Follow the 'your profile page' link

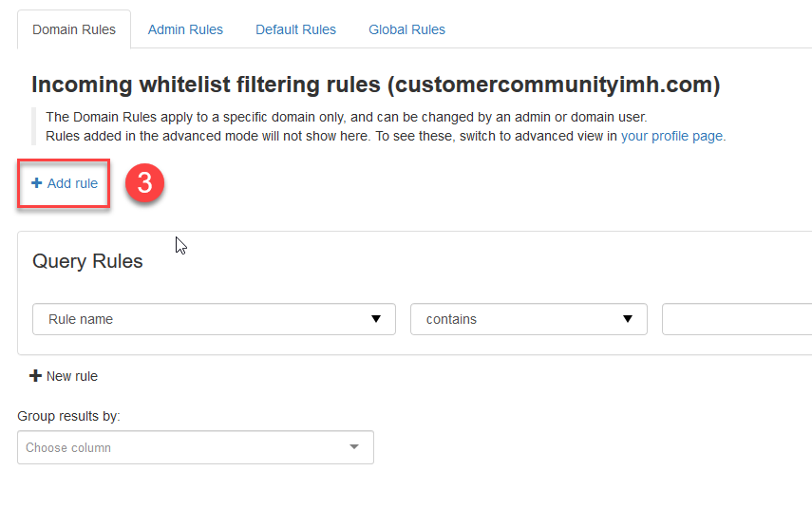click(x=672, y=136)
